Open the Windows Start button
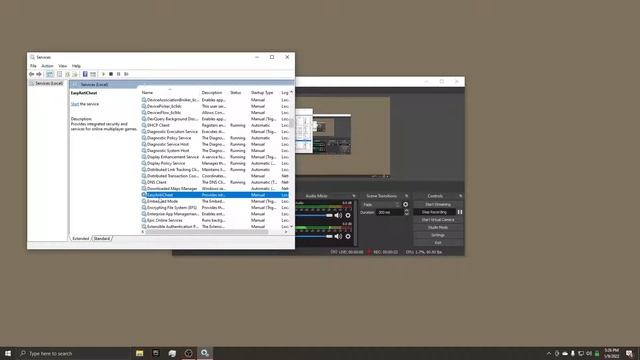The image size is (640, 360). click(x=8, y=353)
